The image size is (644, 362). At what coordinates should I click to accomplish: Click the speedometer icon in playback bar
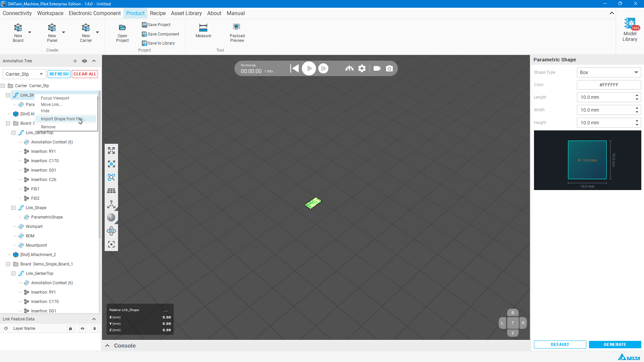(x=350, y=68)
